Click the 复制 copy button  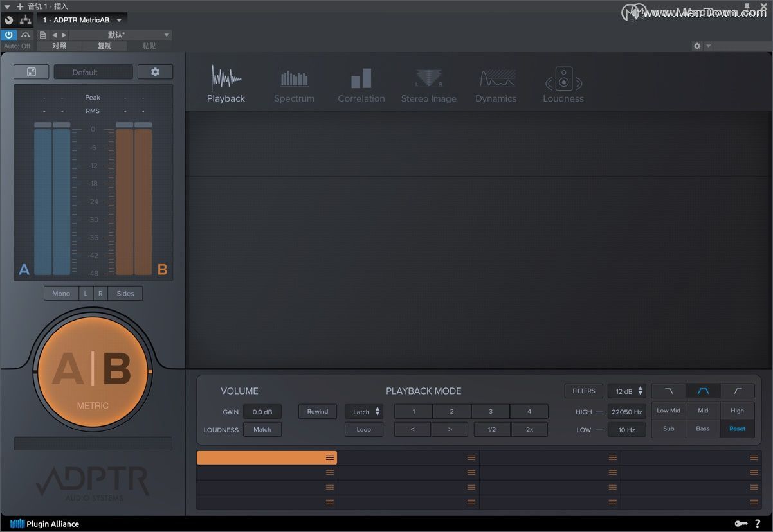point(104,46)
